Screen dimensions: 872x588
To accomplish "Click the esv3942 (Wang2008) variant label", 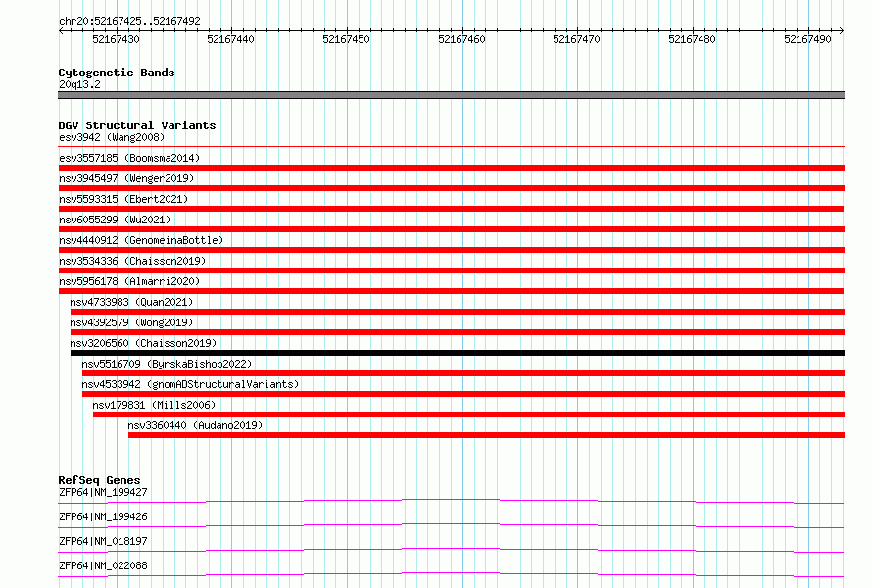I will coord(112,137).
